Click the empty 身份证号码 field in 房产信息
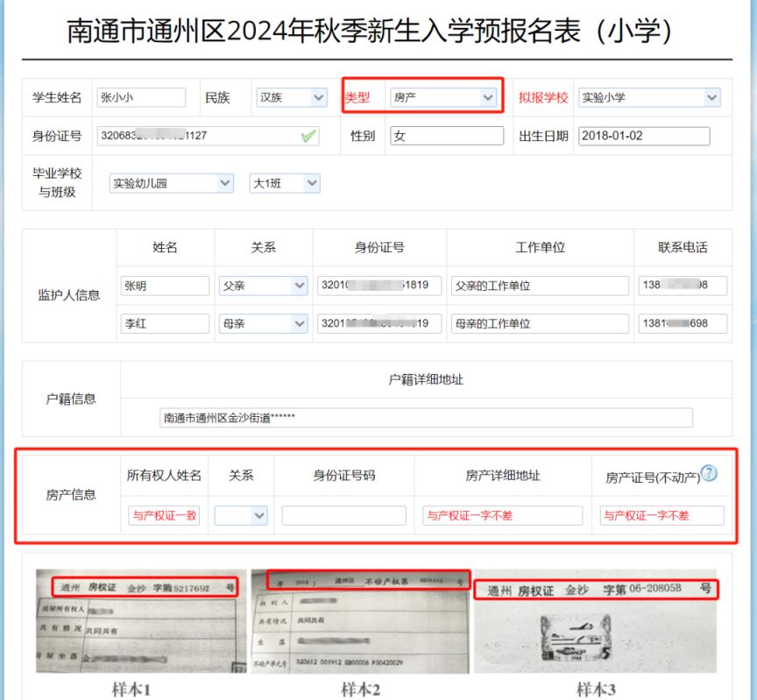Image resolution: width=757 pixels, height=700 pixels. pyautogui.click(x=343, y=516)
